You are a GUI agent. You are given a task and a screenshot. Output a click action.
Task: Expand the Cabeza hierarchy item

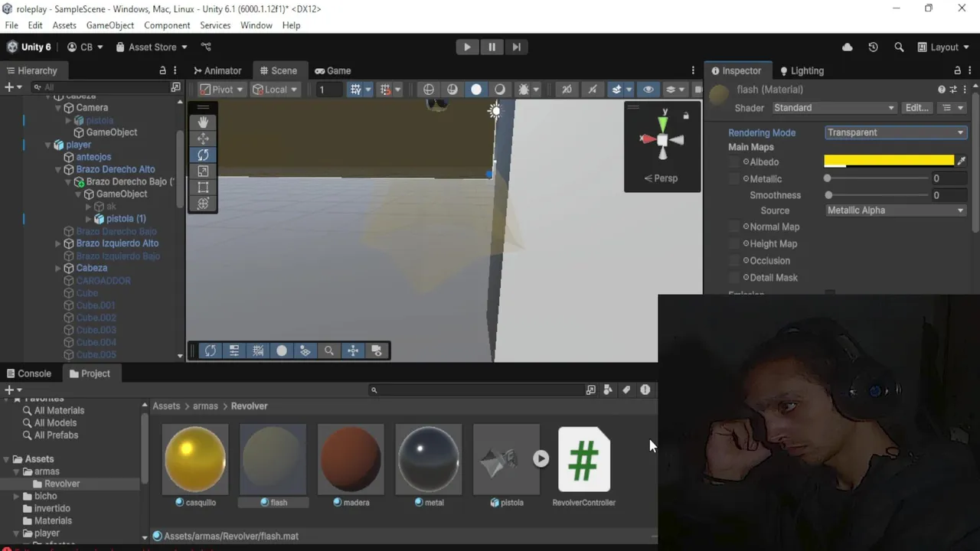[x=58, y=269]
